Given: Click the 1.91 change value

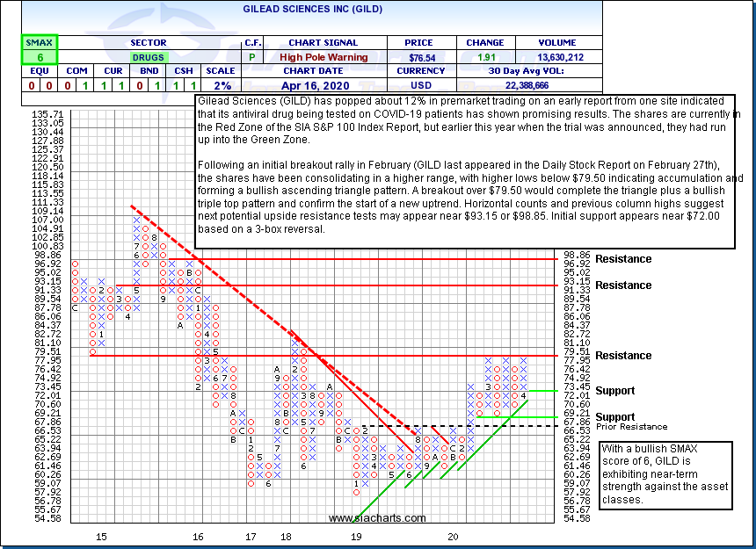Looking at the screenshot, I should pyautogui.click(x=485, y=57).
